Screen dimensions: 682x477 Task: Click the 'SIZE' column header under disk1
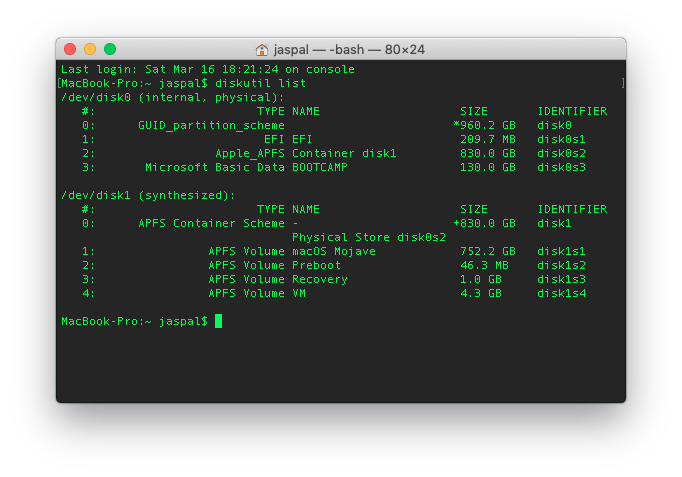click(x=474, y=209)
